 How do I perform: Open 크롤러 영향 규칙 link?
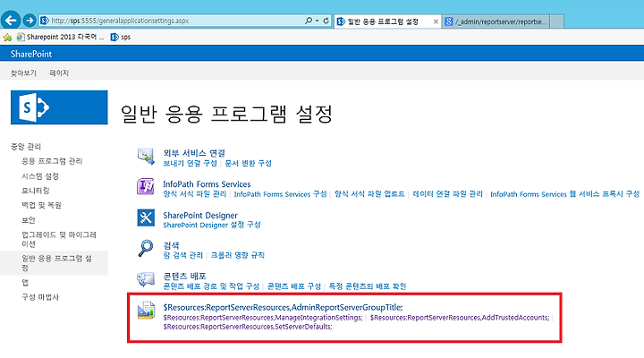tap(237, 255)
